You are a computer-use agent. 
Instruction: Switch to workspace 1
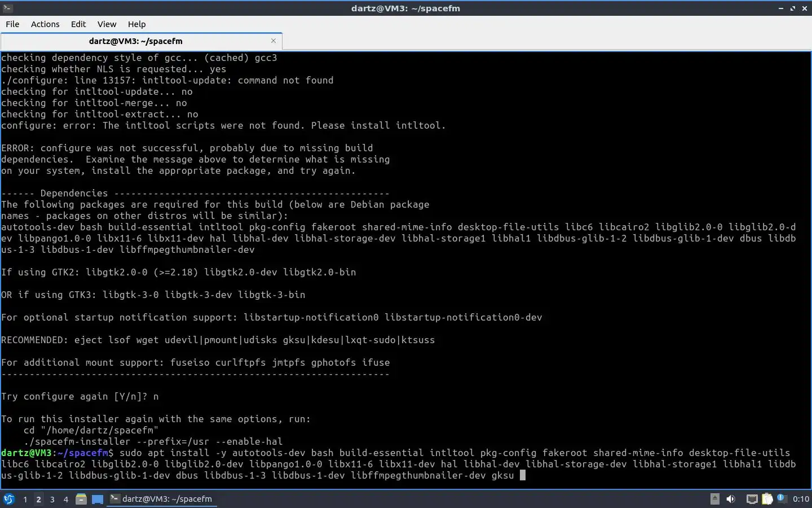click(25, 499)
